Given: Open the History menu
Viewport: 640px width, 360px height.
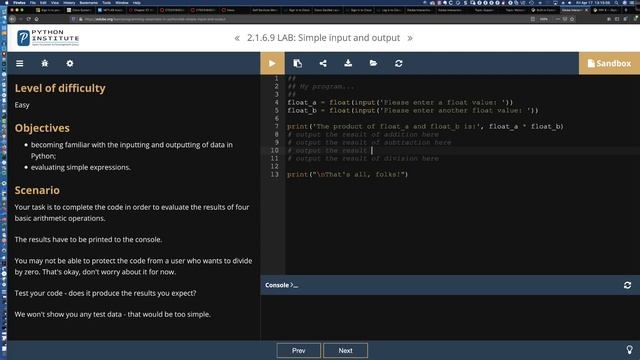Looking at the screenshot, I should (x=69, y=2).
